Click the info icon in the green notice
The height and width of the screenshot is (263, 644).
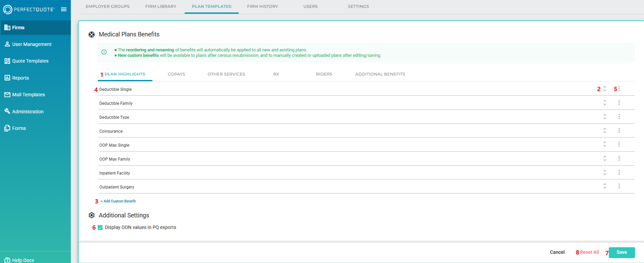click(x=104, y=52)
